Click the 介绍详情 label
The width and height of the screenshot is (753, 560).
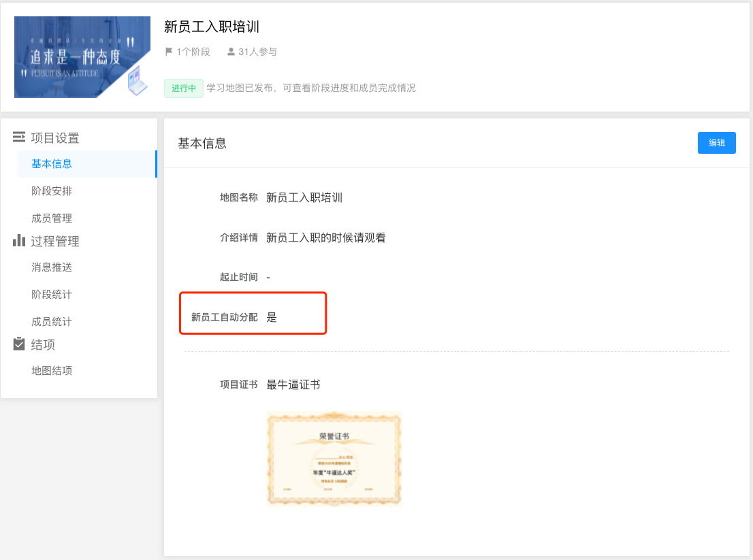pyautogui.click(x=239, y=237)
